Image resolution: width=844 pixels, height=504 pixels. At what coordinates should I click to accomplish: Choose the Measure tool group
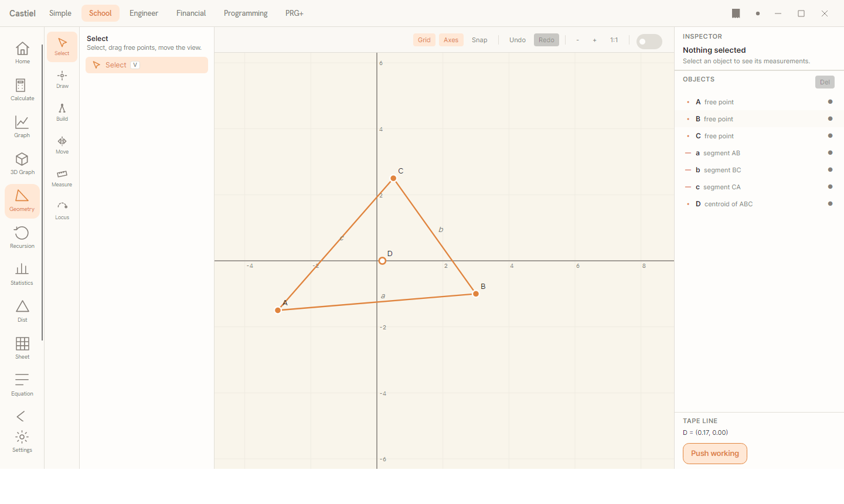pos(62,178)
